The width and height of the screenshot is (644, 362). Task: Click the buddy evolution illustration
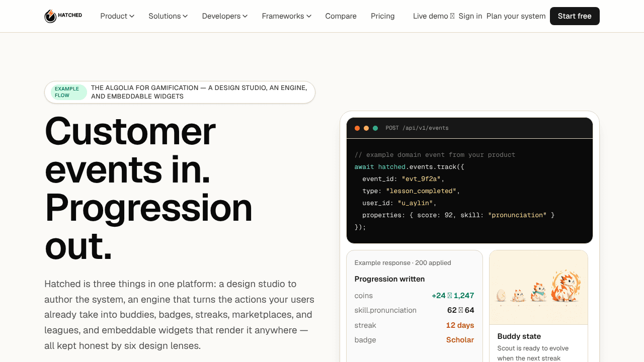click(538, 288)
